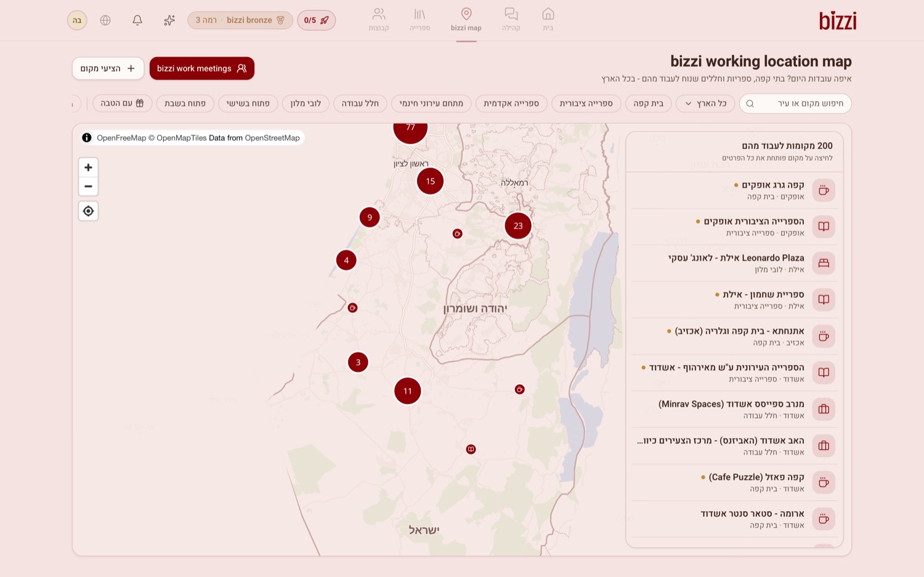Open the קפה פאזל (Cafe Puzzle) listing

coord(733,482)
